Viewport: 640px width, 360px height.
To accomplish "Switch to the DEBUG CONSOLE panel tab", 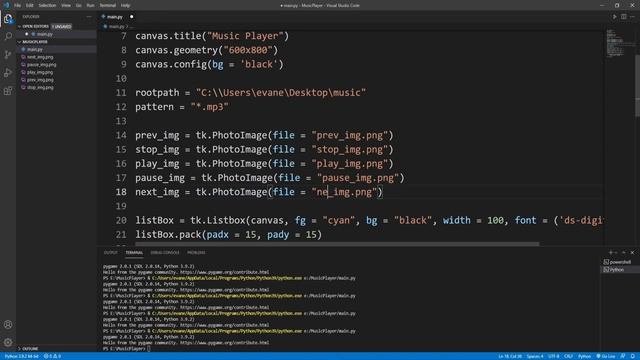I will tap(165, 253).
